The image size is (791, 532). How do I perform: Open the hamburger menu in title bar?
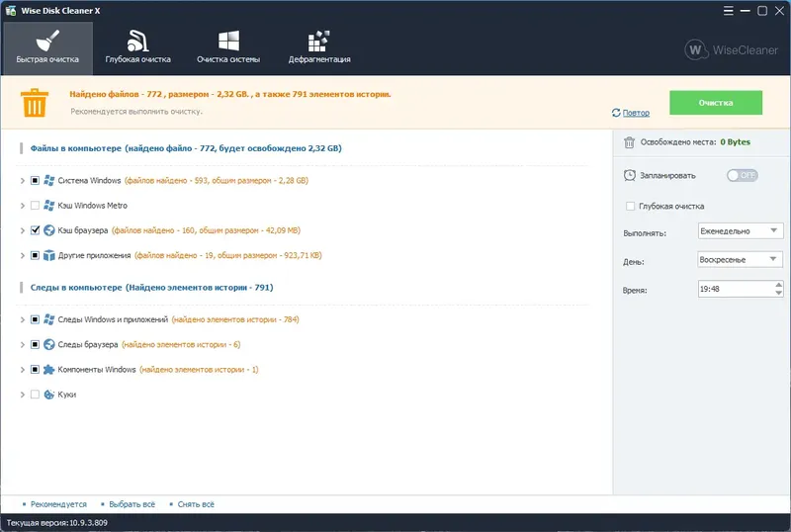728,11
